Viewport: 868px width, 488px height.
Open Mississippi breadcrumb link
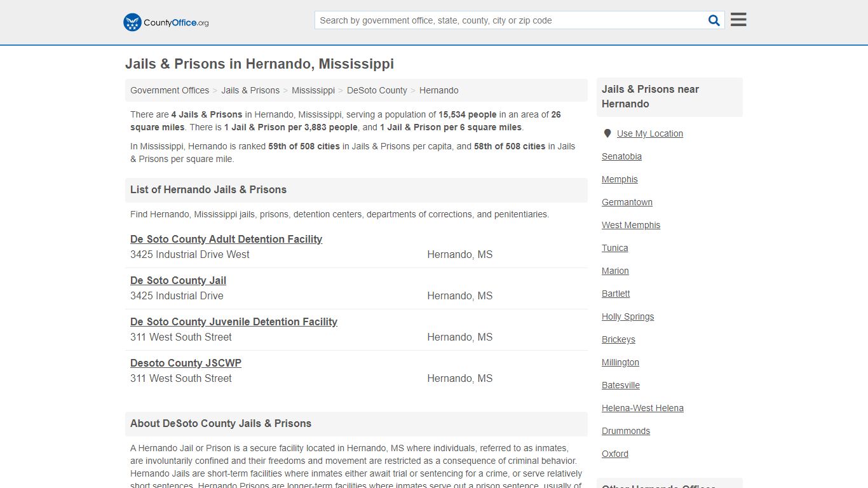[x=313, y=90]
